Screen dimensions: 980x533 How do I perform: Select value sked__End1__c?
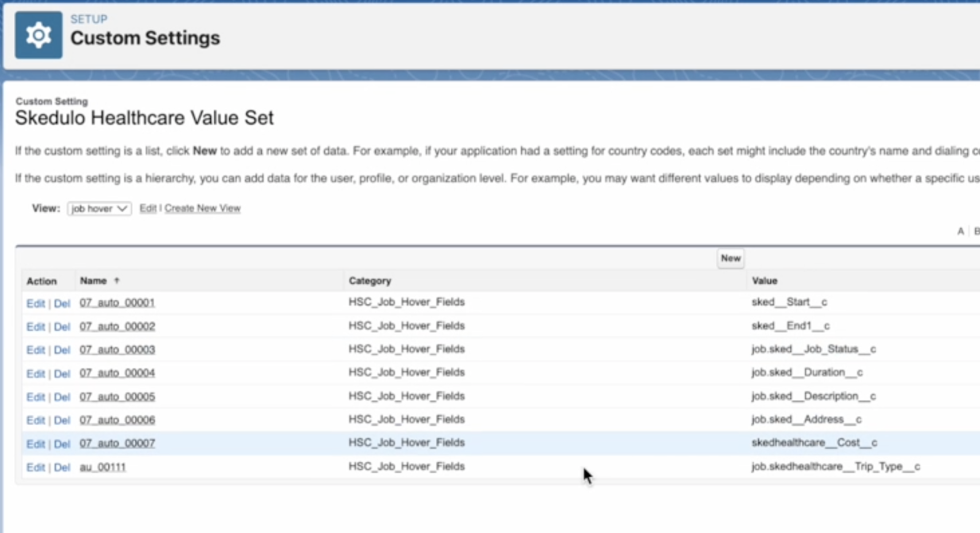pyautogui.click(x=791, y=326)
